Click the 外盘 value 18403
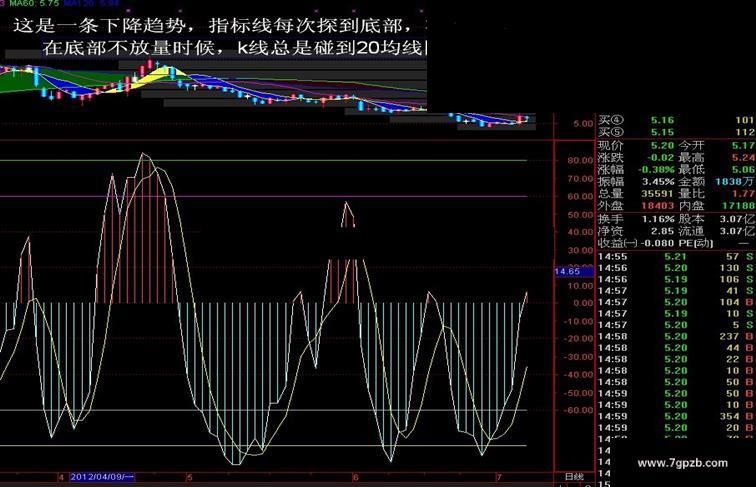This screenshot has width=756, height=487. click(658, 206)
